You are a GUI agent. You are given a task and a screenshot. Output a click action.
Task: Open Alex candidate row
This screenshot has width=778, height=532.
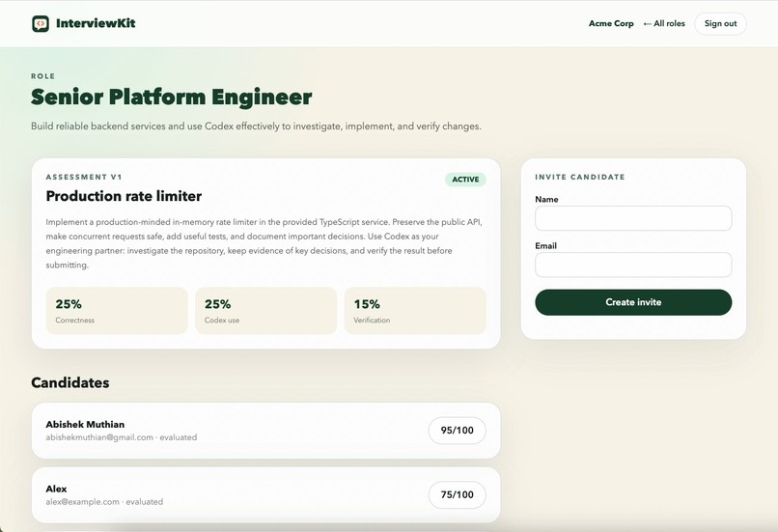coord(266,494)
